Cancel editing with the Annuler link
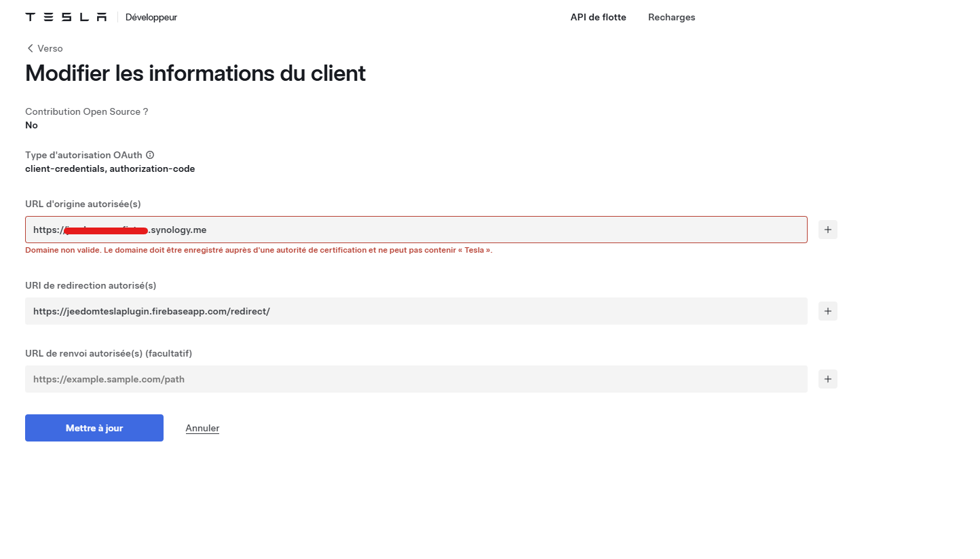Viewport: 980px width, 559px height. pyautogui.click(x=202, y=428)
